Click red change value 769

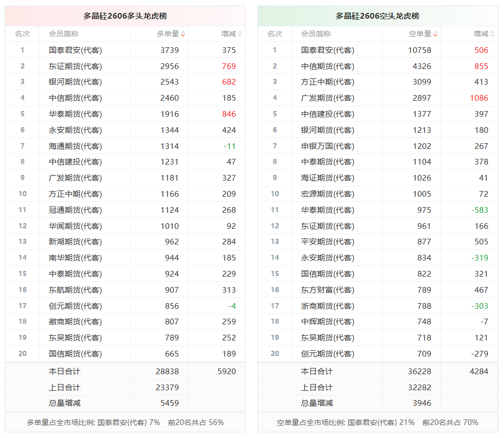click(x=229, y=66)
